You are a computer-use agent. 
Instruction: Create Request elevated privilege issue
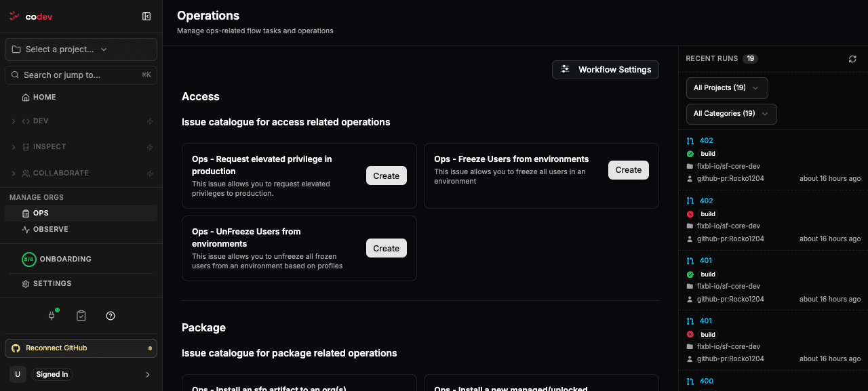click(x=387, y=176)
